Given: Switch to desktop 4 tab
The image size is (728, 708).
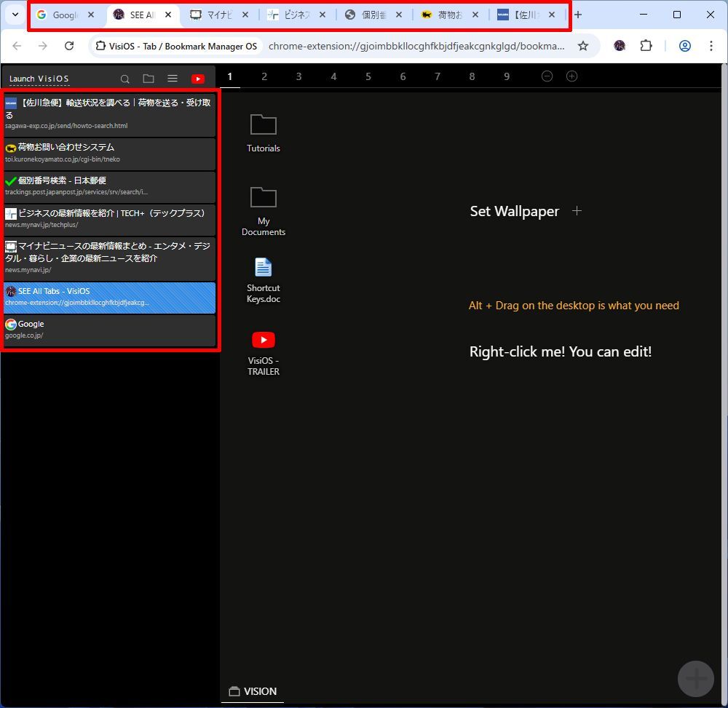Looking at the screenshot, I should tap(333, 76).
